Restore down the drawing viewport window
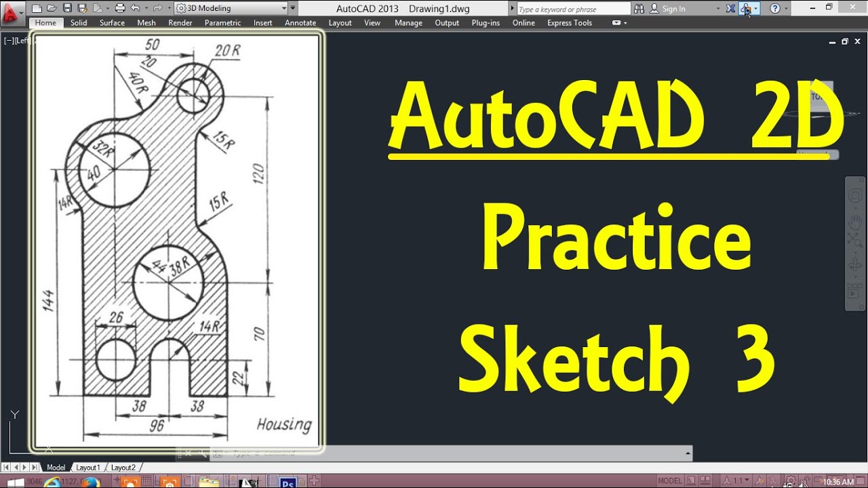This screenshot has width=868, height=488. coord(845,41)
